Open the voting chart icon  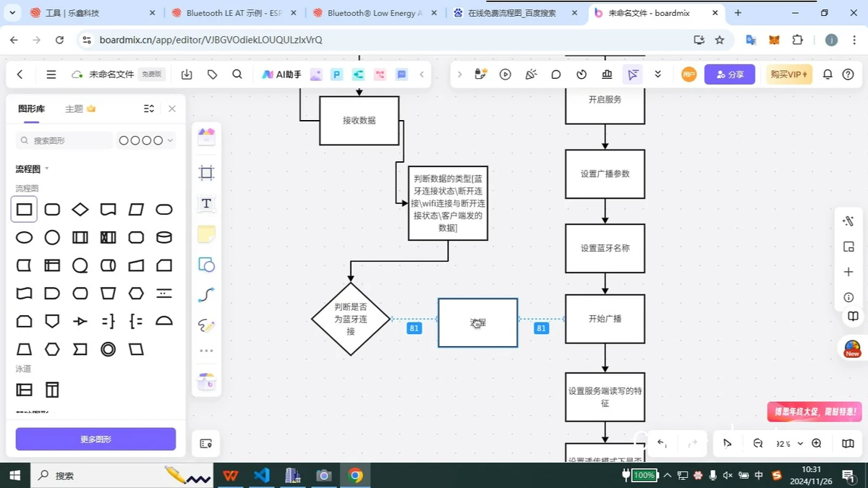607,74
